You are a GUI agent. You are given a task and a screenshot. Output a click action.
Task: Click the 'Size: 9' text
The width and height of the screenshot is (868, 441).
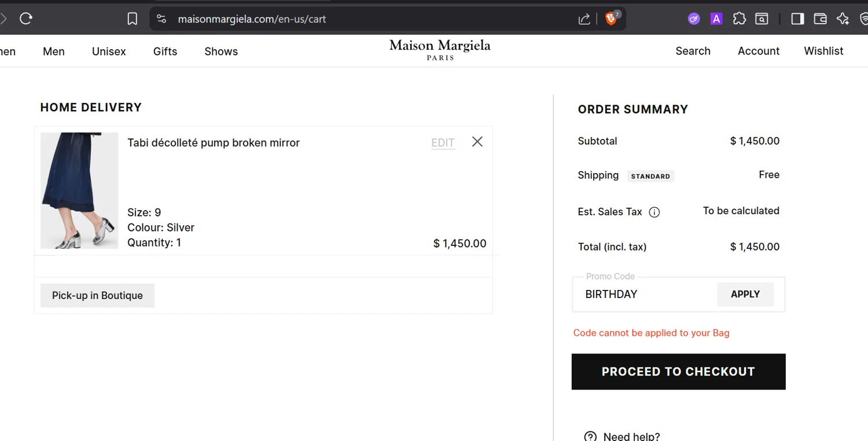click(x=144, y=212)
